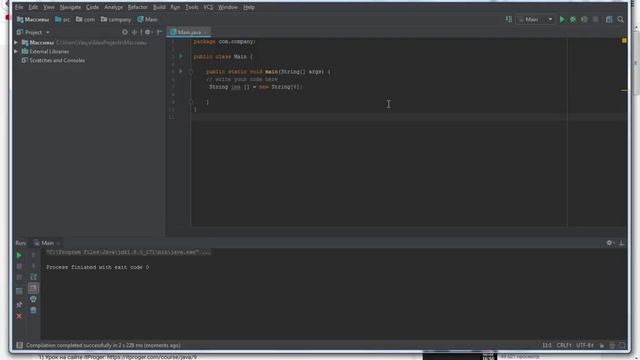Print the console output
The width and height of the screenshot is (640, 360).
click(33, 299)
